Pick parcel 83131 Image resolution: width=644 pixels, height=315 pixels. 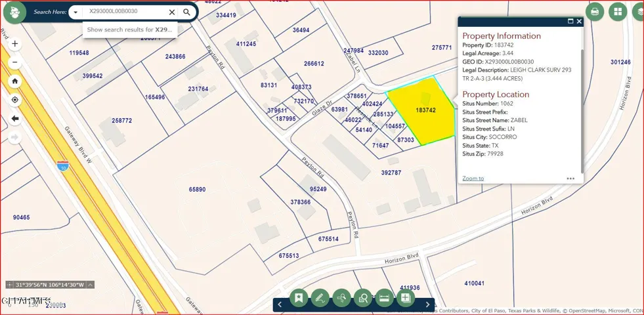coord(268,85)
